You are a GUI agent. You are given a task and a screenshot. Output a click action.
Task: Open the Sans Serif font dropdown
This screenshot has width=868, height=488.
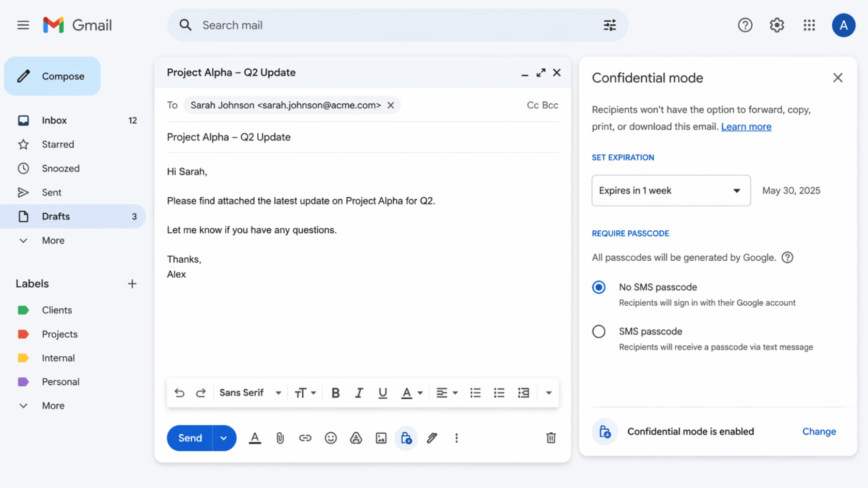250,393
